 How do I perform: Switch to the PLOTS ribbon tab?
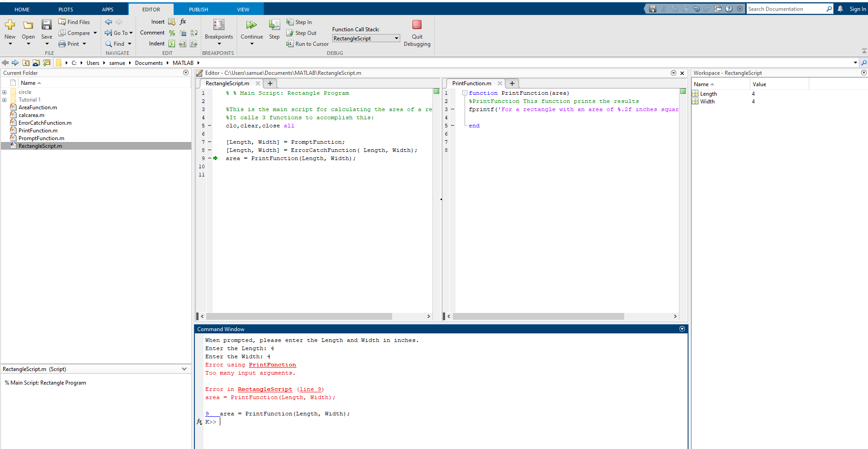coord(66,10)
